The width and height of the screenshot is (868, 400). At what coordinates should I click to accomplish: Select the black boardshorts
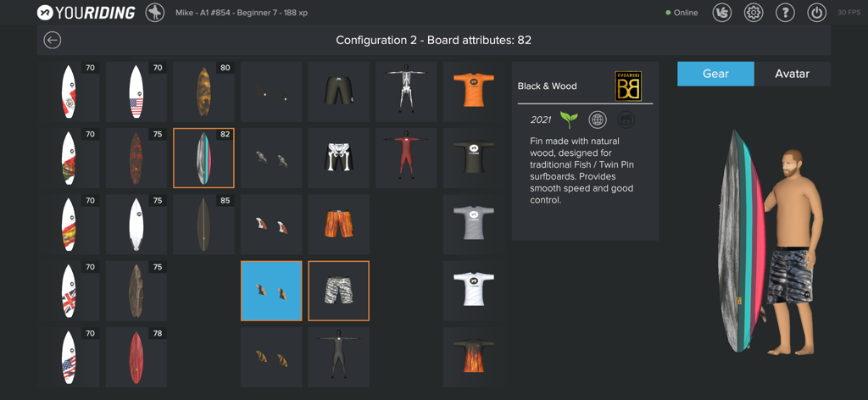click(339, 92)
